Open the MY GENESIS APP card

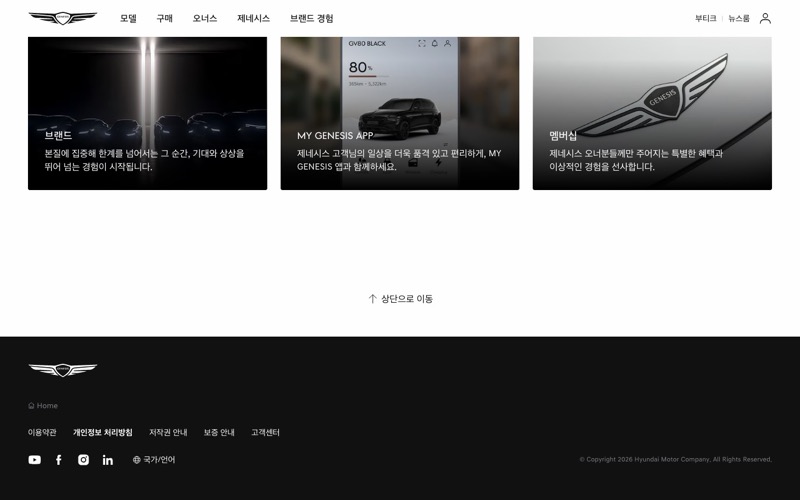point(400,113)
